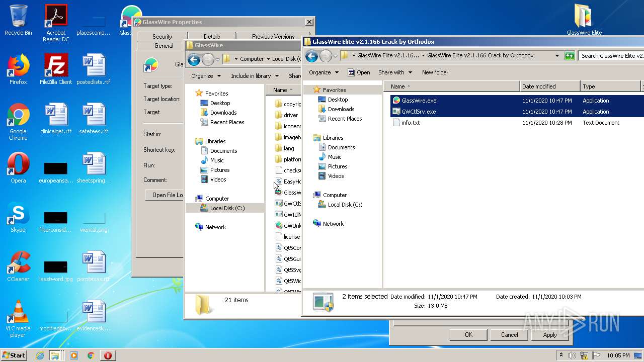The height and width of the screenshot is (362, 644).
Task: Open FileZilla Client desktop shortcut
Action: click(56, 69)
